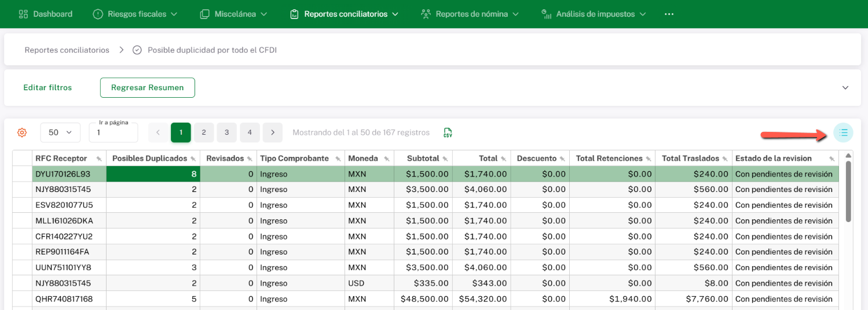The image size is (868, 310).
Task: Click the orange table settings gear icon
Action: [22, 132]
